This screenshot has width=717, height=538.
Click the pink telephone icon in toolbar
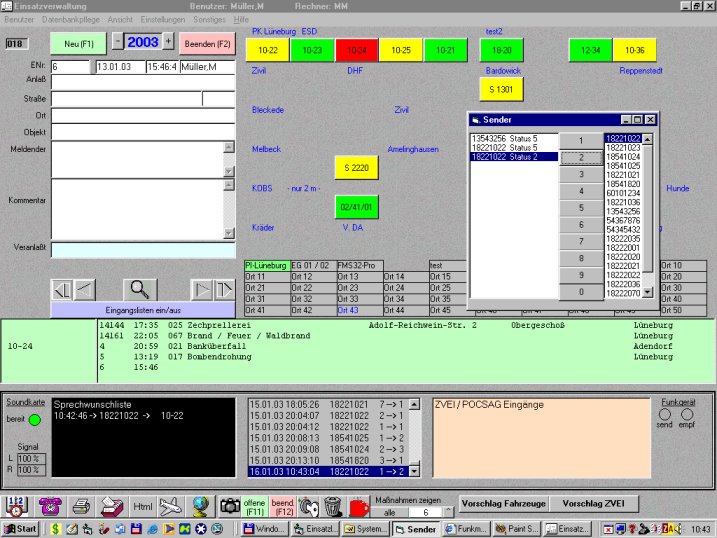pos(49,506)
